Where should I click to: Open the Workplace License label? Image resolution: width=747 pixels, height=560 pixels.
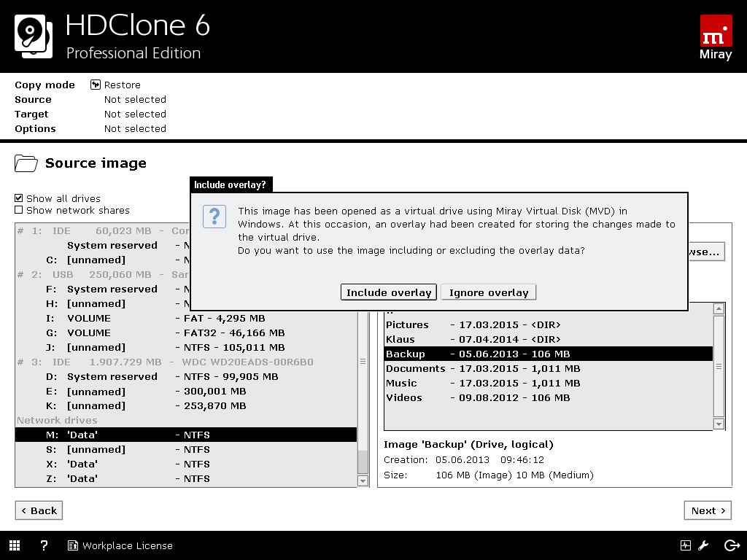click(127, 545)
